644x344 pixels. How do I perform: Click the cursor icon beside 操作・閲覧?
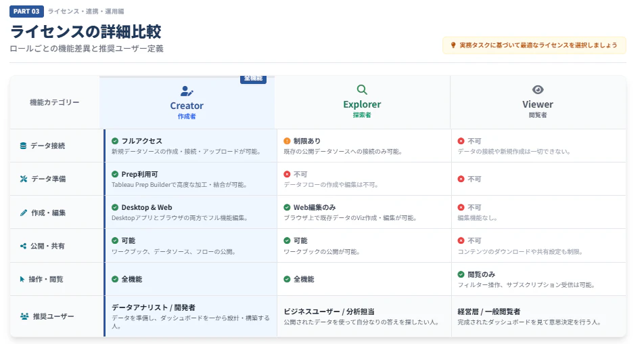22,279
